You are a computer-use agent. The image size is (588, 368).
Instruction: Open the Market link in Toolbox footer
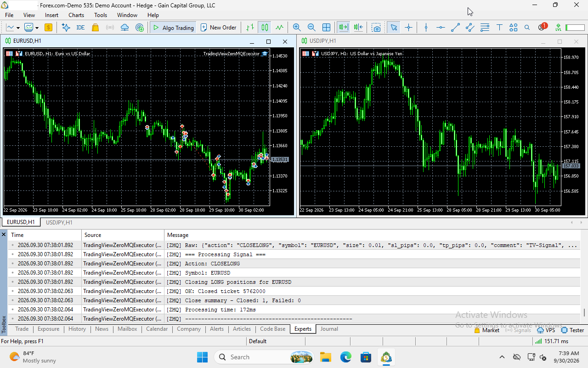pyautogui.click(x=487, y=330)
